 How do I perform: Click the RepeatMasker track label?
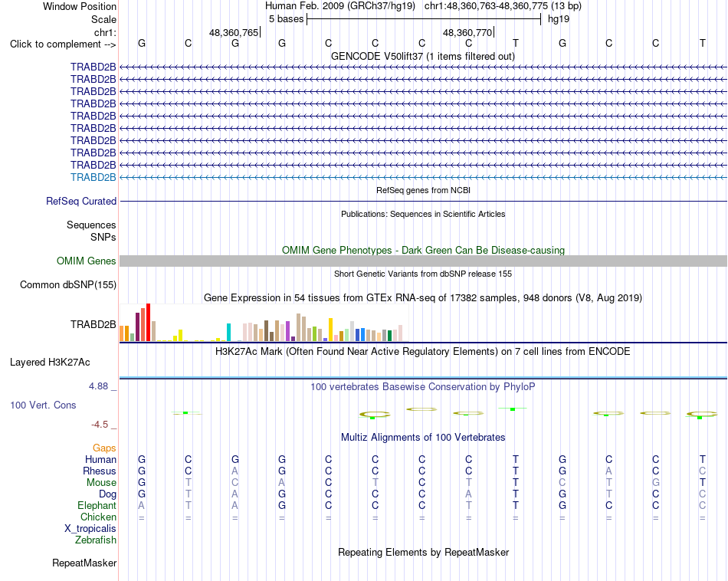84,563
